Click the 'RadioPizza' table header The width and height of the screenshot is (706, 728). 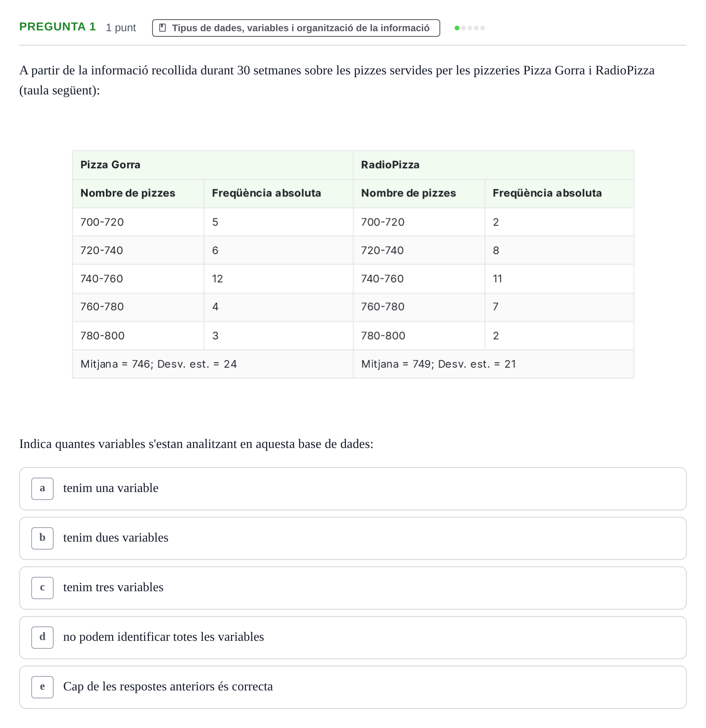(493, 165)
